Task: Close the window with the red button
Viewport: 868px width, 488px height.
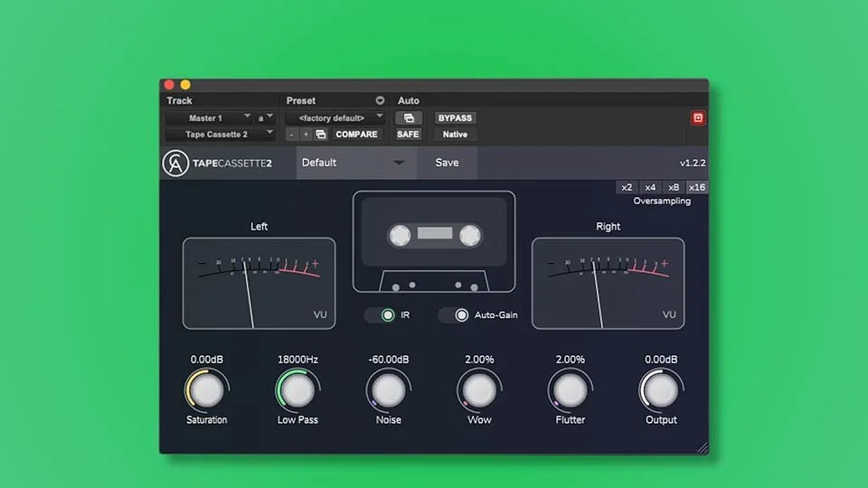Action: point(169,85)
